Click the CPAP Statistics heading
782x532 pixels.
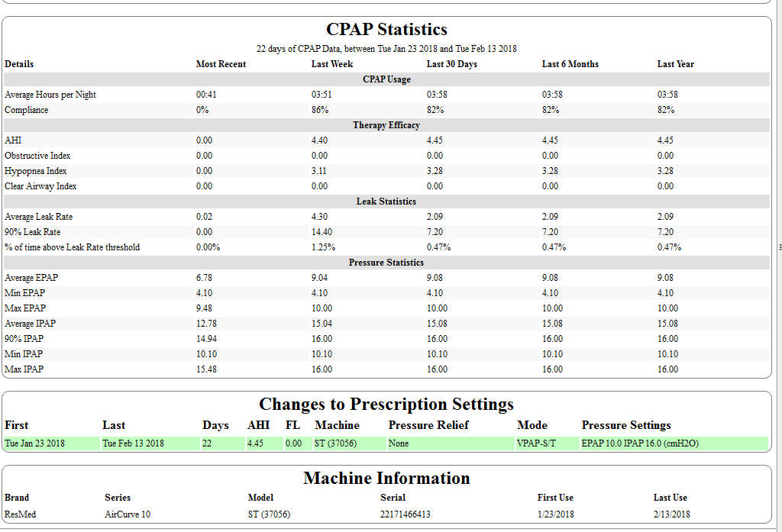point(386,30)
